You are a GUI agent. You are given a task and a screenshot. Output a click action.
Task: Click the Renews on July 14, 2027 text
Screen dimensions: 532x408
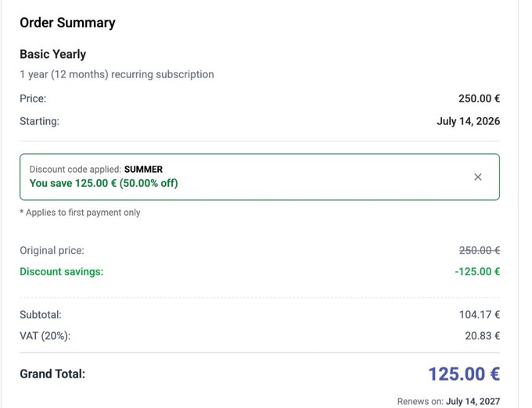[x=448, y=401]
